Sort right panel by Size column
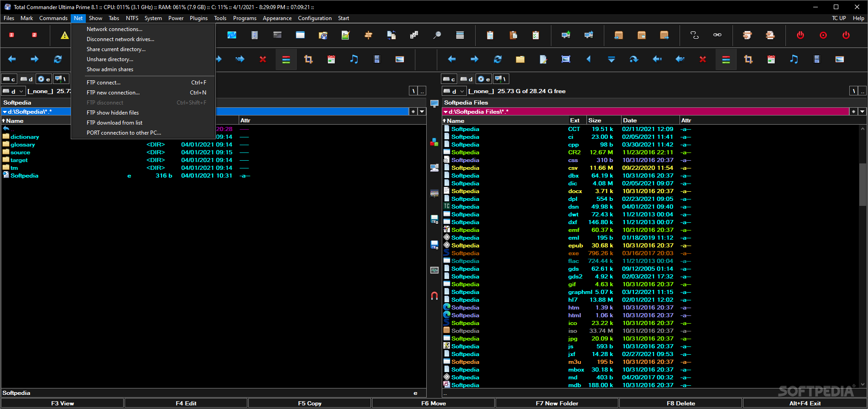The height and width of the screenshot is (409, 868). point(604,121)
